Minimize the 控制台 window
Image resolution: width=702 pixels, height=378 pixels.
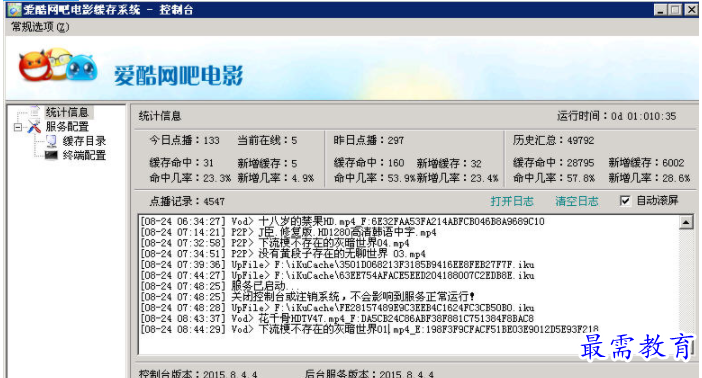[660, 10]
